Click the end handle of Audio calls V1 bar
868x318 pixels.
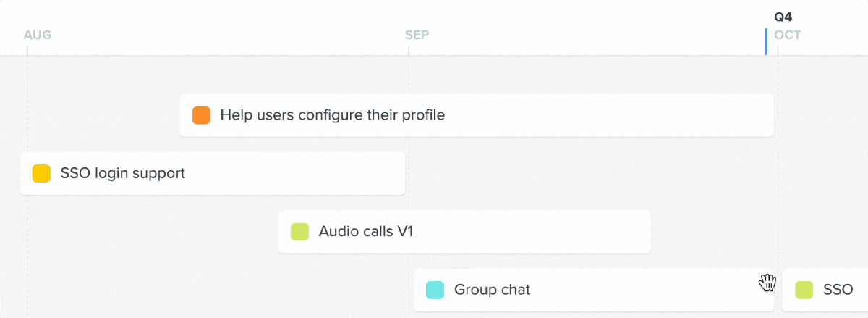coord(648,232)
